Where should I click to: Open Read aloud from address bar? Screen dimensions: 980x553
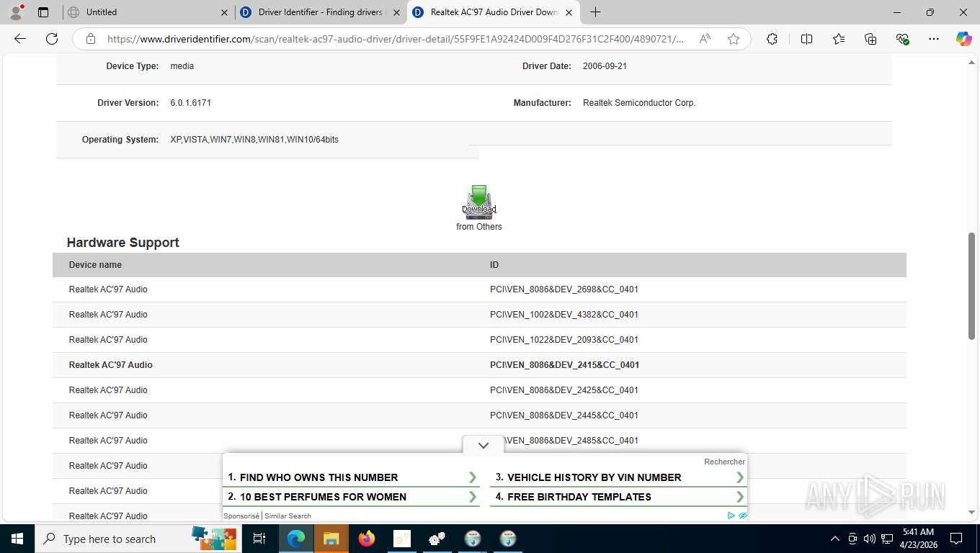click(705, 39)
